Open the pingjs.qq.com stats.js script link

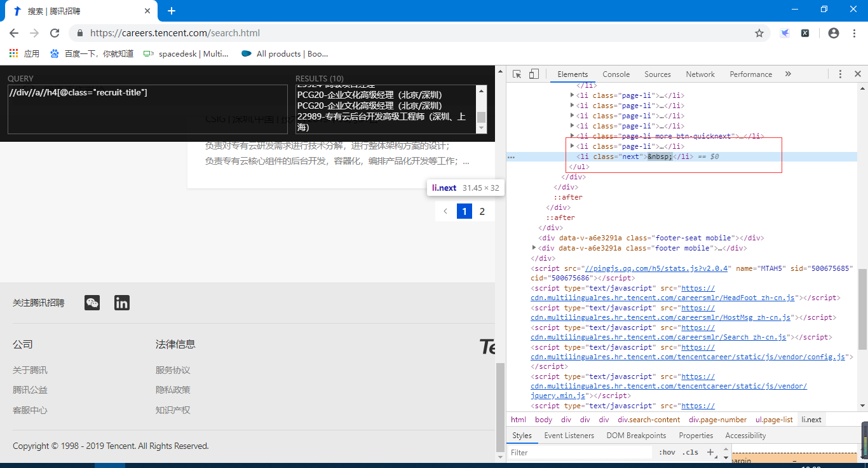pos(658,268)
